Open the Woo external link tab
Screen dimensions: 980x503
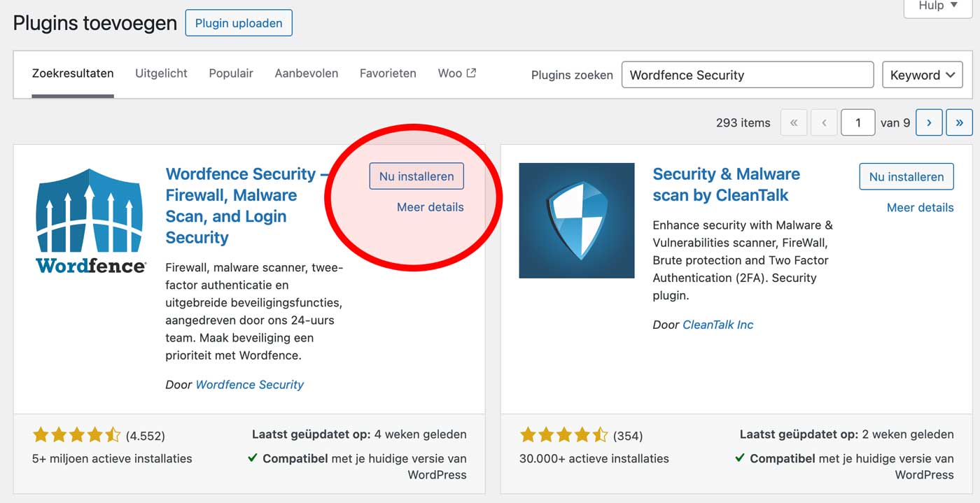[457, 73]
